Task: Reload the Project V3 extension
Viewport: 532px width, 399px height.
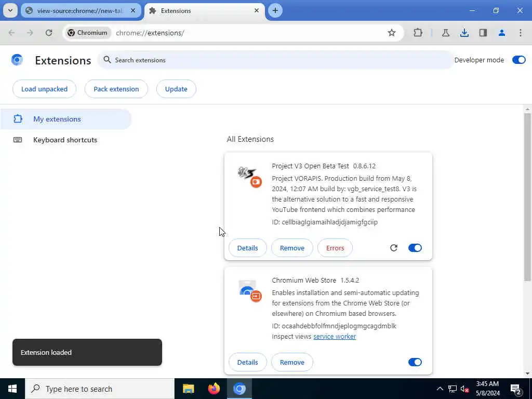Action: (x=394, y=248)
